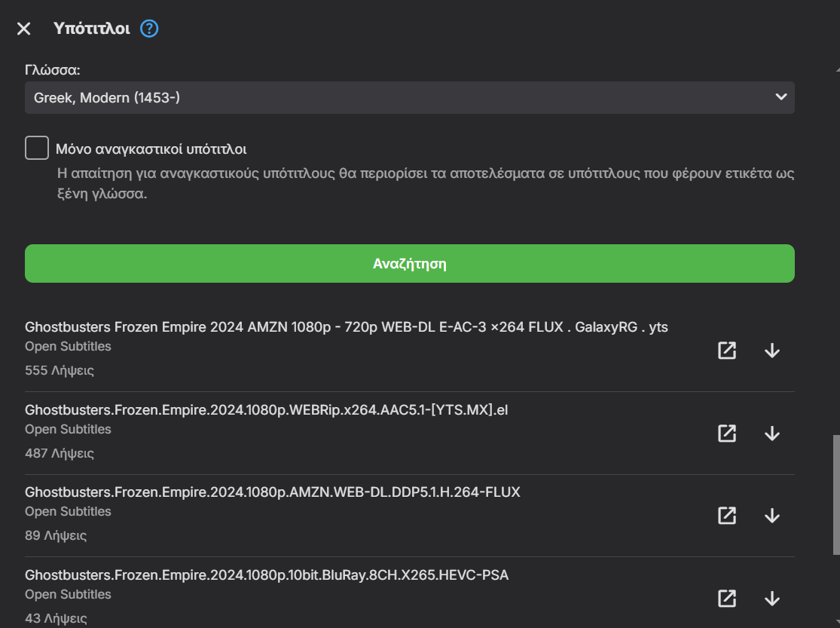This screenshot has width=840, height=628.
Task: Open AMZN WEB-DL FLUX subtitle externally
Action: point(726,516)
